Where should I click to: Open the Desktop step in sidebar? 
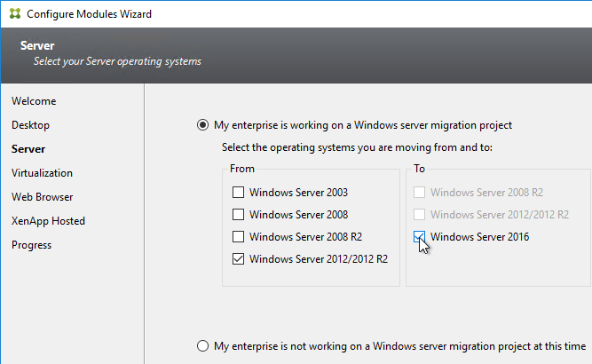point(30,125)
